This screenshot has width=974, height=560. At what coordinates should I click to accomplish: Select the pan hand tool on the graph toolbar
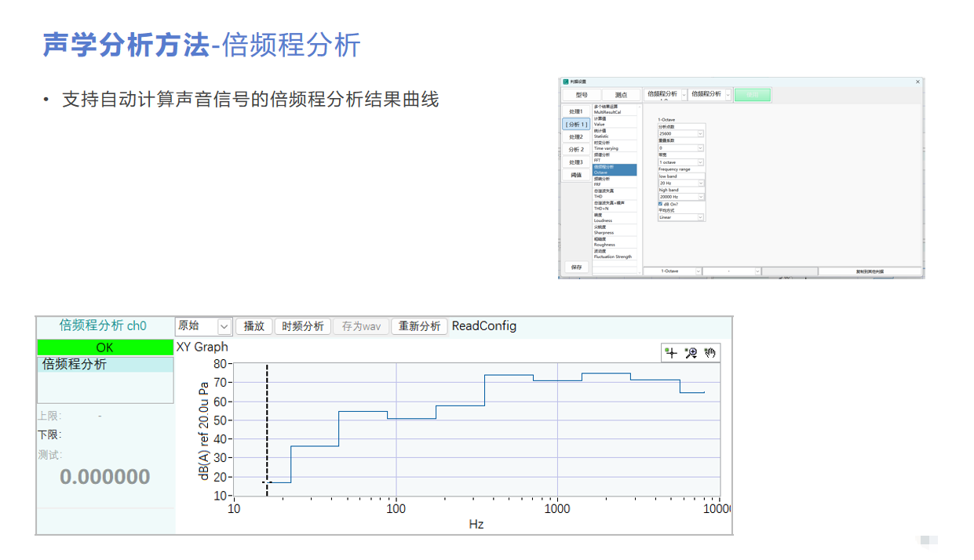[x=710, y=352]
